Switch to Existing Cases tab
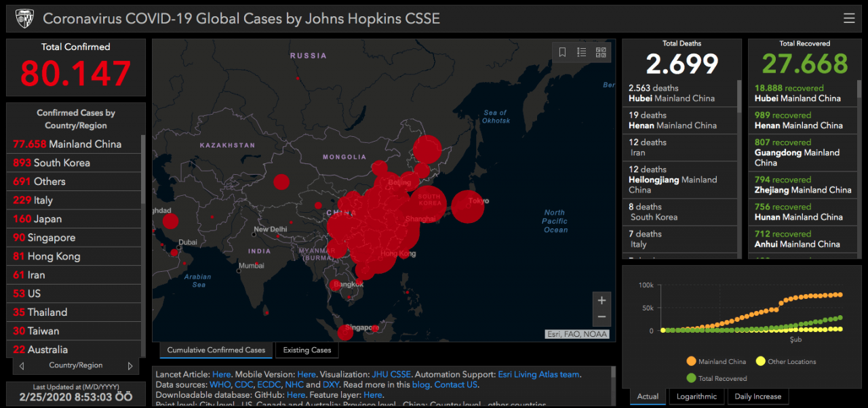Viewport: 868px width, 408px height. pos(307,350)
